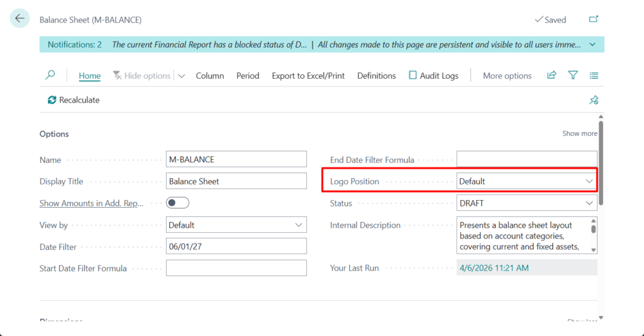Open the Definitions menu
This screenshot has height=336, width=644.
(376, 76)
